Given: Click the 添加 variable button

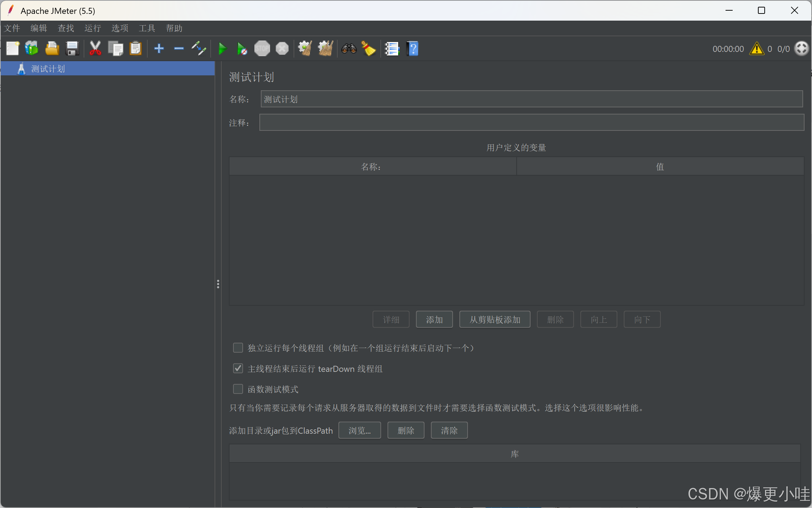Looking at the screenshot, I should 434,320.
